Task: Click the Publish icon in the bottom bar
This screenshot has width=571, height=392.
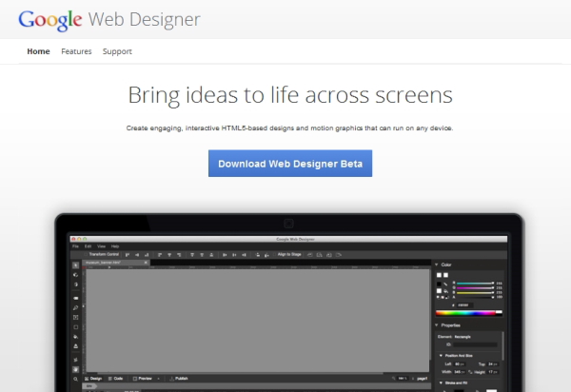Action: point(174,378)
